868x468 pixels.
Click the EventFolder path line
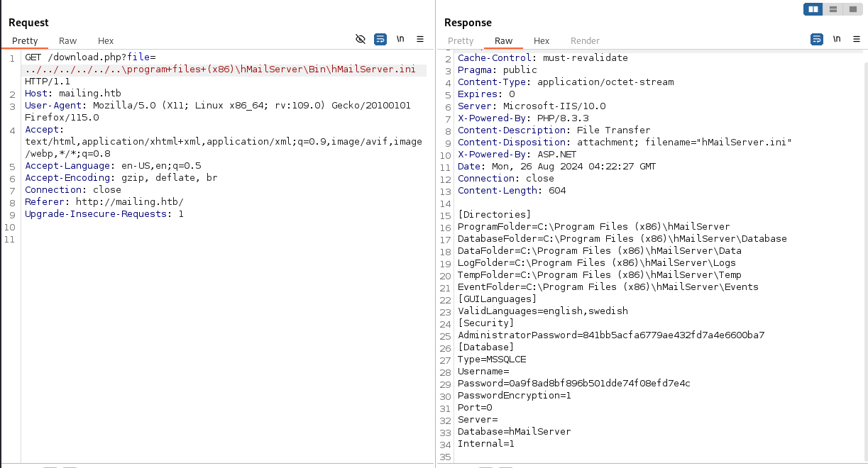point(608,287)
